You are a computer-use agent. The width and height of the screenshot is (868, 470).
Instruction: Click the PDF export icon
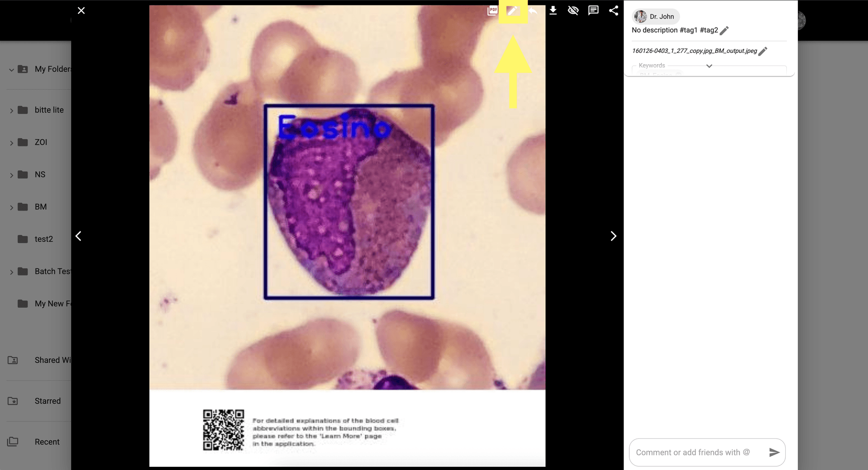click(492, 10)
